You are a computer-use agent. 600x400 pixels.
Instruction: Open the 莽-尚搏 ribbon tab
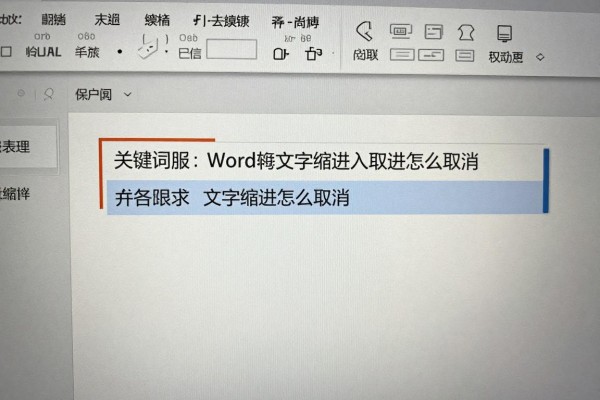tap(295, 23)
